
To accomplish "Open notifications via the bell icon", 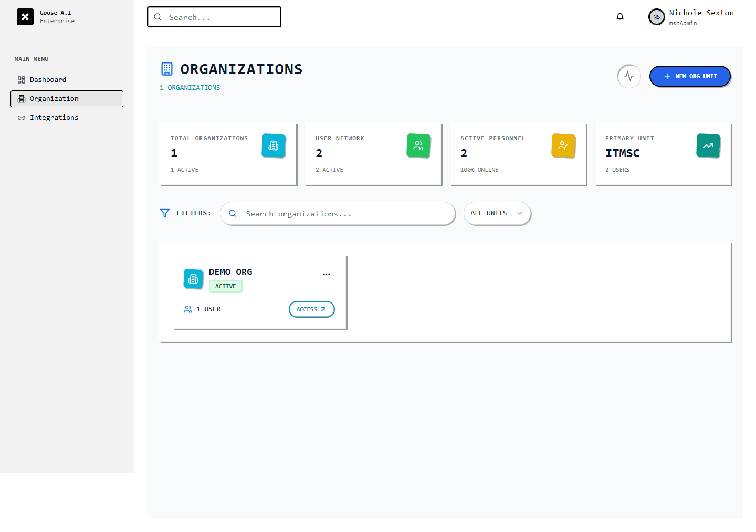I will tap(620, 16).
